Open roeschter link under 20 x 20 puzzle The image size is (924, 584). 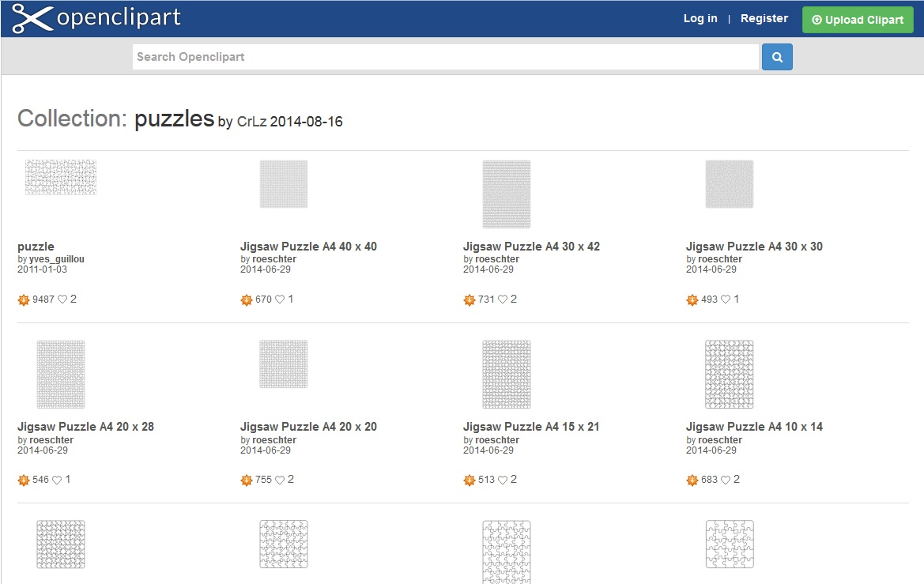[x=274, y=440]
